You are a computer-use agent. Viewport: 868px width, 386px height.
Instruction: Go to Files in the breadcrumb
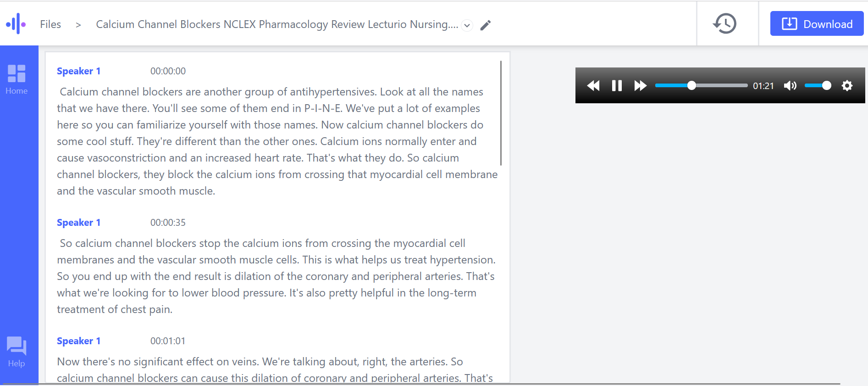tap(50, 24)
